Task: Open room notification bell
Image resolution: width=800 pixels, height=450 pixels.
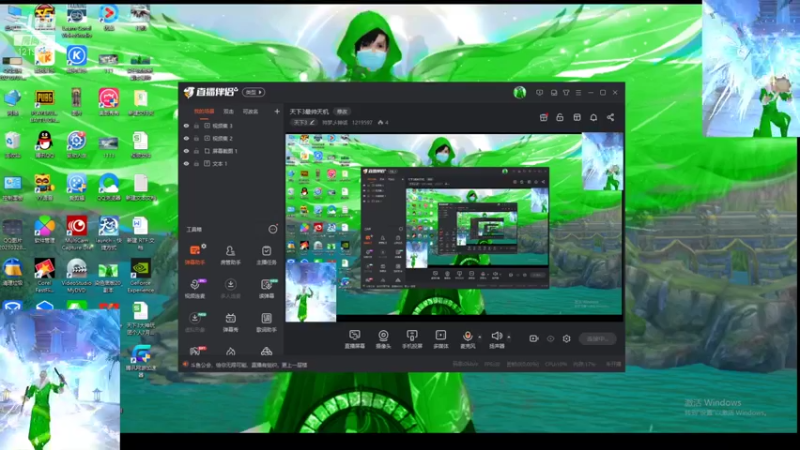Action: point(593,117)
